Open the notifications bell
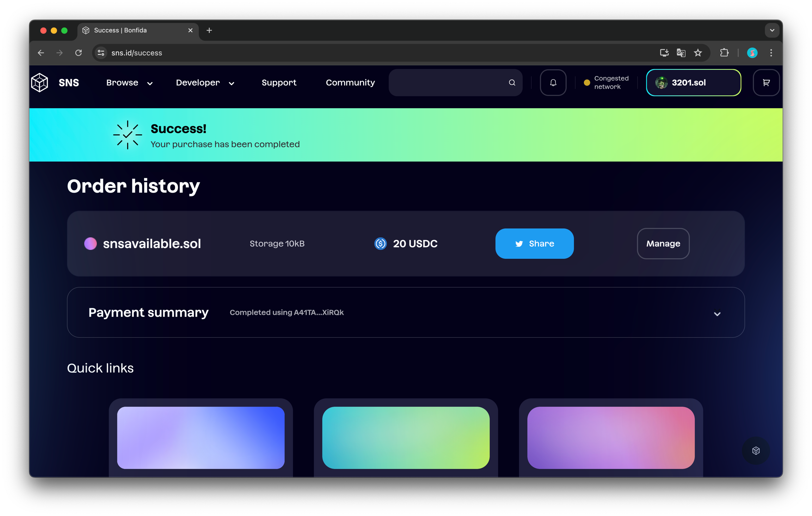 pyautogui.click(x=553, y=82)
